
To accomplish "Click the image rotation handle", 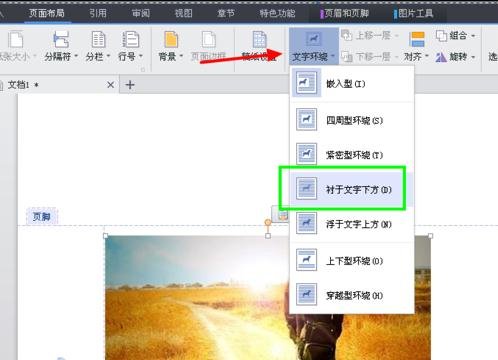I will [268, 222].
